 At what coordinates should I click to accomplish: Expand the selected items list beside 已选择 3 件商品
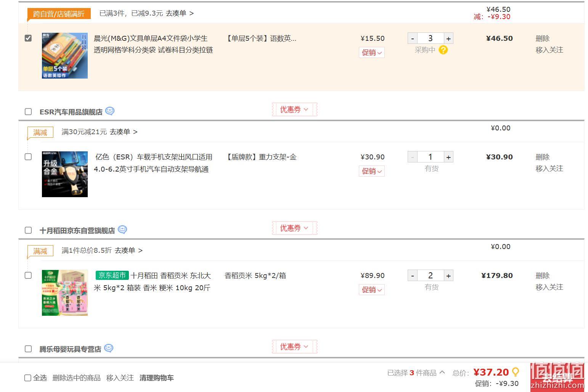click(x=442, y=373)
